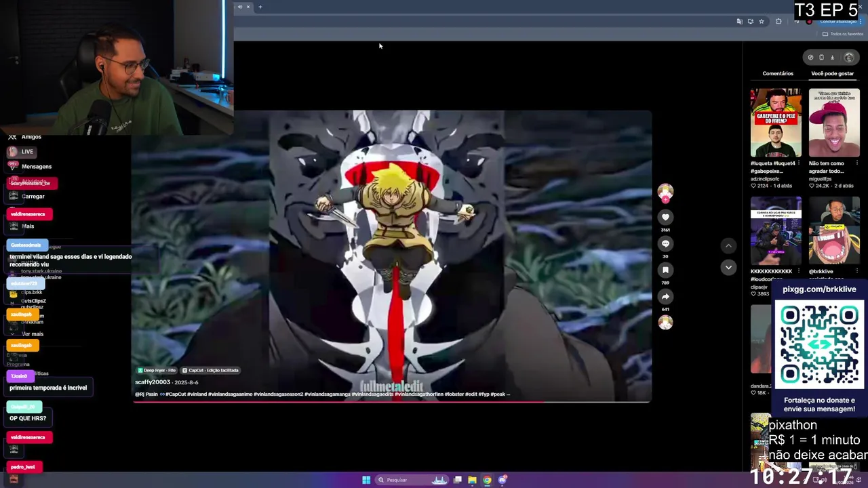Open options menu for Não tem como agradar video

pyautogui.click(x=857, y=163)
